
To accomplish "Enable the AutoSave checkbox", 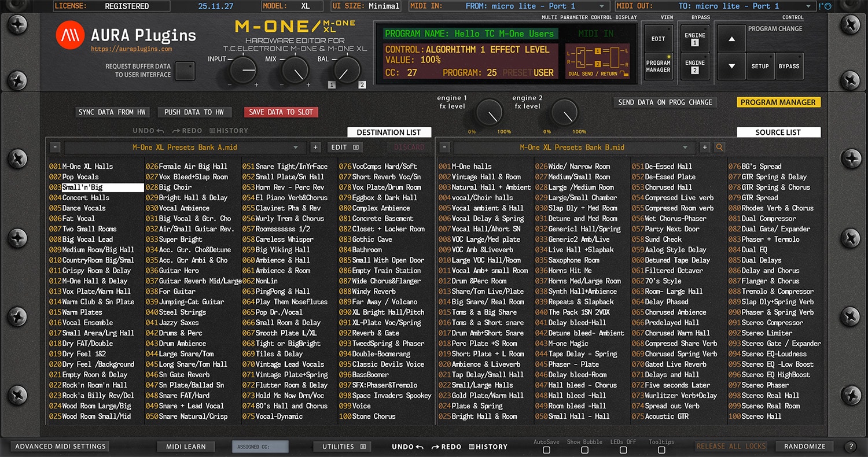I will (x=546, y=450).
